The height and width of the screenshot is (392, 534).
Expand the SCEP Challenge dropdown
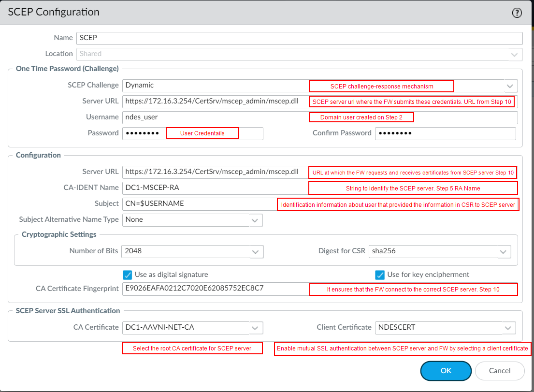(510, 86)
